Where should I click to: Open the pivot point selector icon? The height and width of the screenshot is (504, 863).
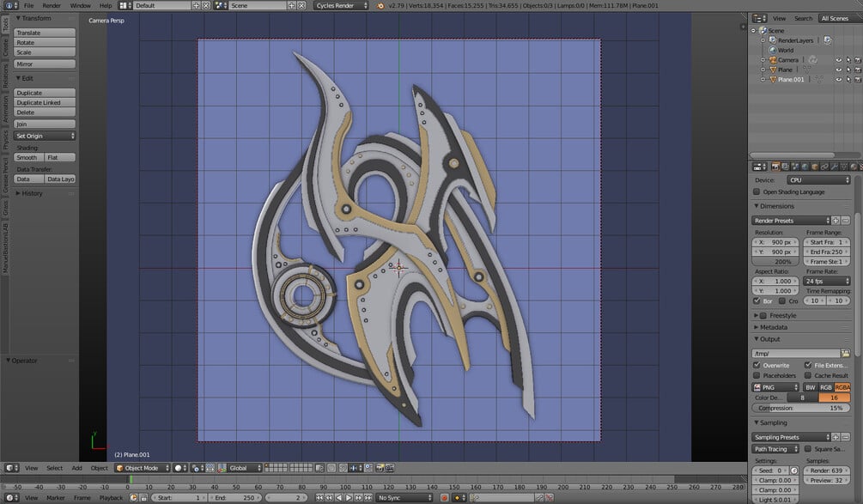[197, 468]
